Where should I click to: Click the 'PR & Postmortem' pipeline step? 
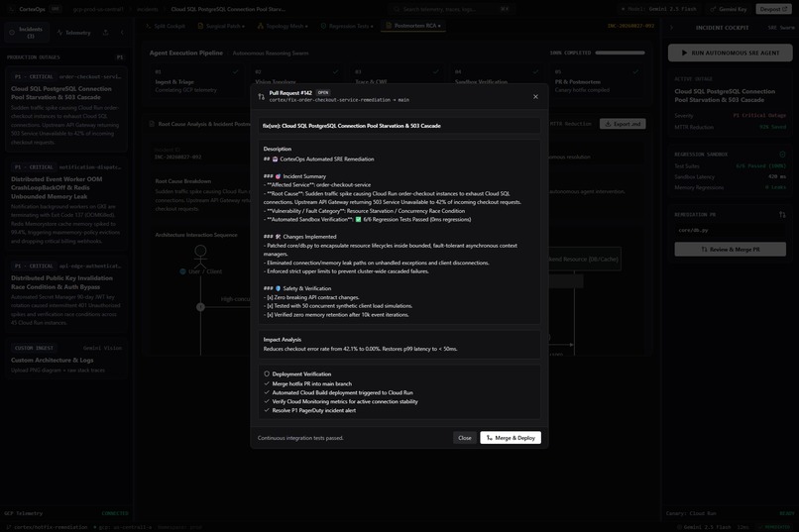[595, 81]
